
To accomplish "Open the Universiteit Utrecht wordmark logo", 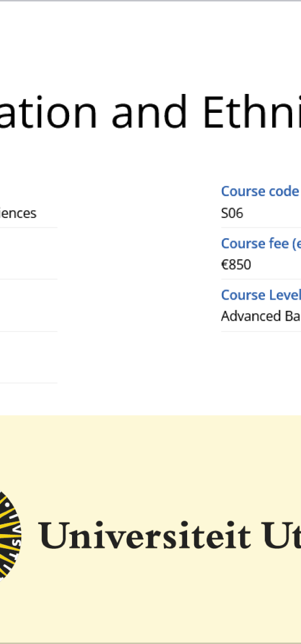I will 150,536.
